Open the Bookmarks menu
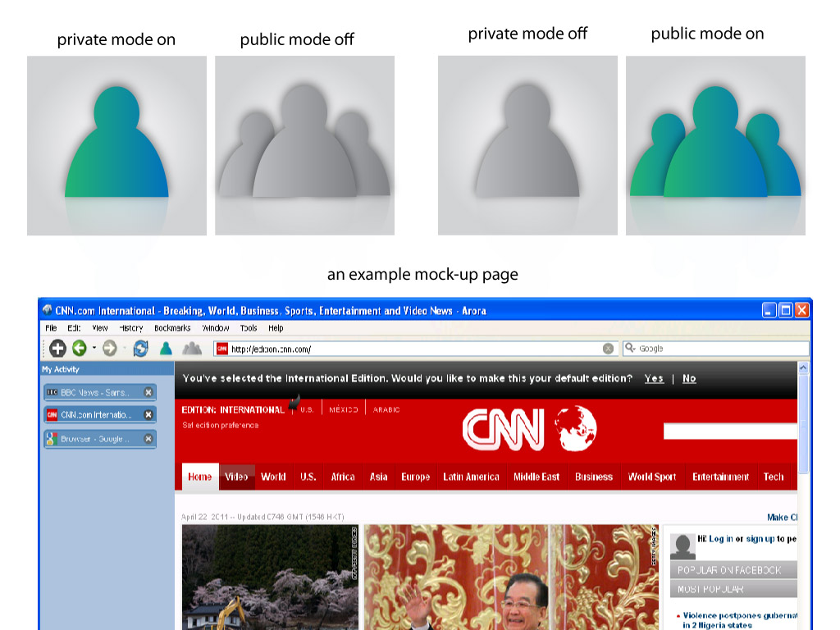 click(172, 328)
